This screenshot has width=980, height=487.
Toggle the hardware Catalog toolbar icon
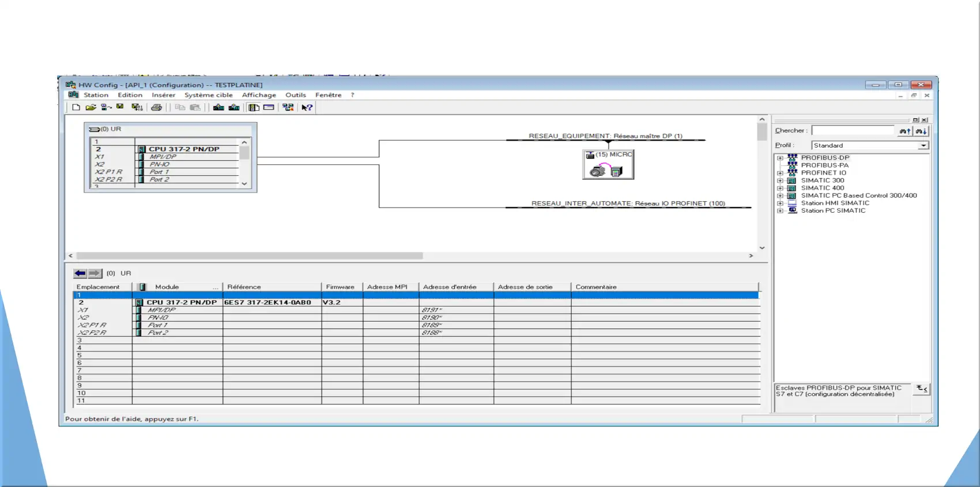pyautogui.click(x=254, y=107)
